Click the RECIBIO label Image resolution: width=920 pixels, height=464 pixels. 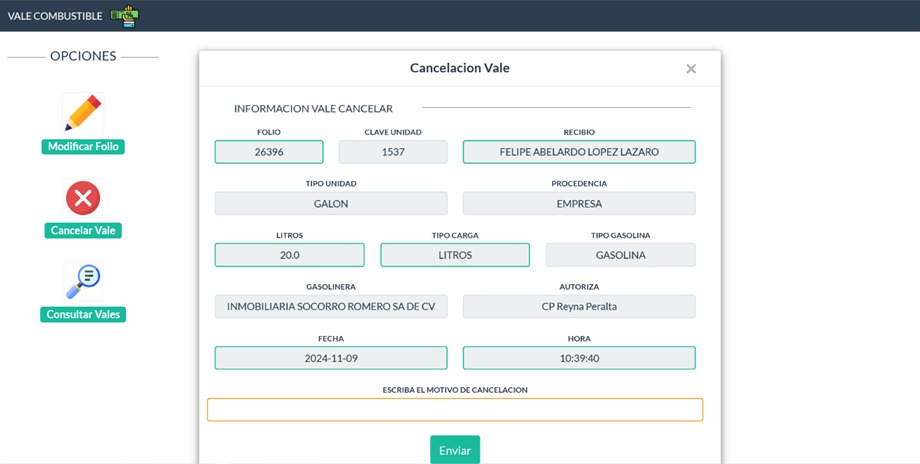coord(579,132)
